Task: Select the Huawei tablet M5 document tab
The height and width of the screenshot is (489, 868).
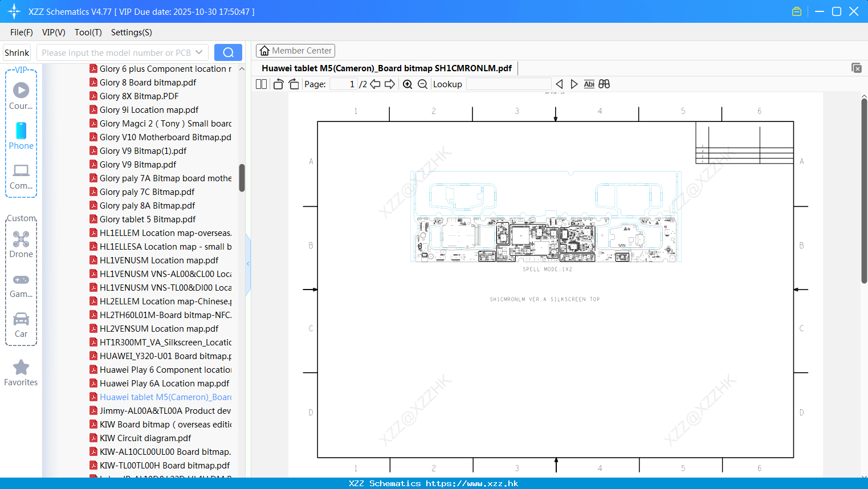Action: (386, 68)
